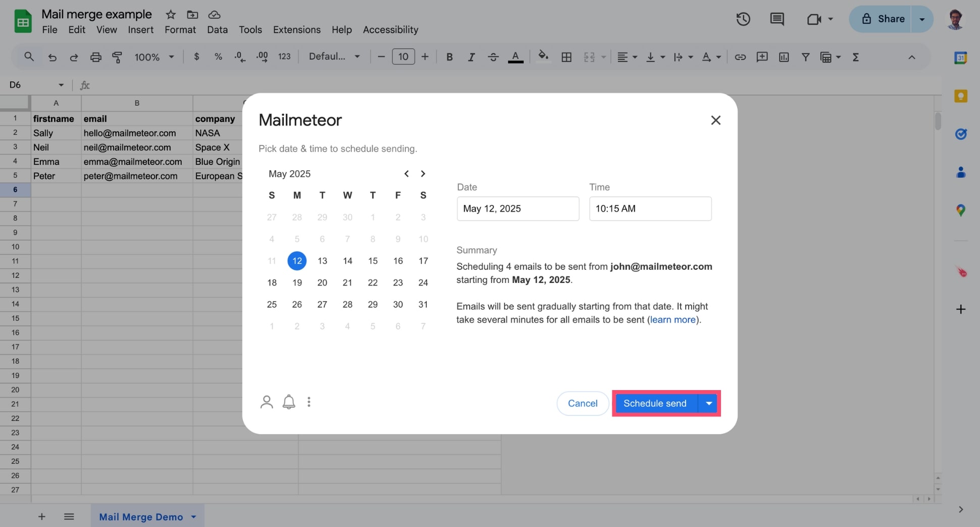Open vertical align dropdown
The image size is (980, 527).
655,57
